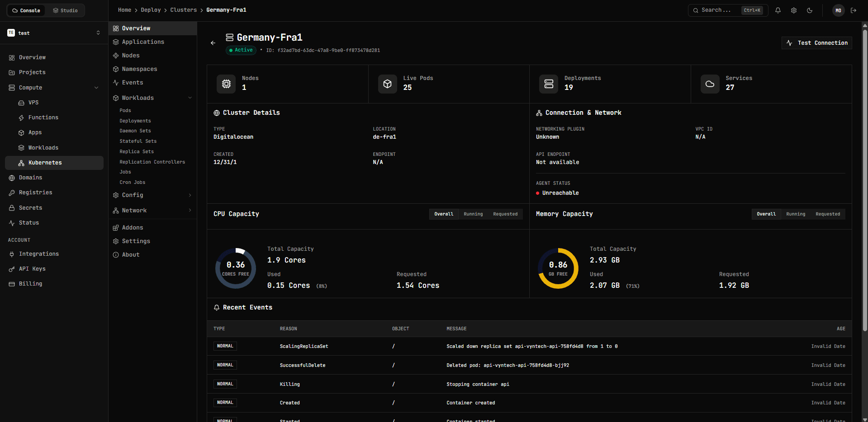Collapse the Compute section chevron
The image size is (868, 422).
click(x=96, y=88)
